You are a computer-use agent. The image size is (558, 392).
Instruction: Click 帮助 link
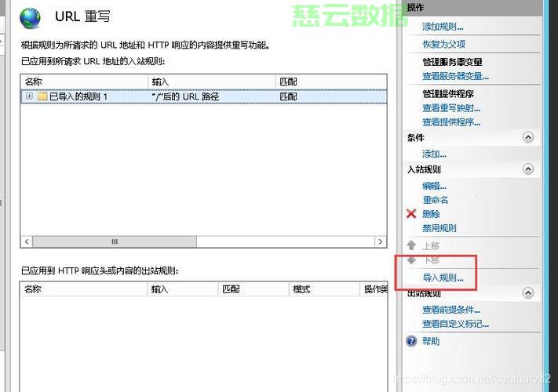point(431,341)
